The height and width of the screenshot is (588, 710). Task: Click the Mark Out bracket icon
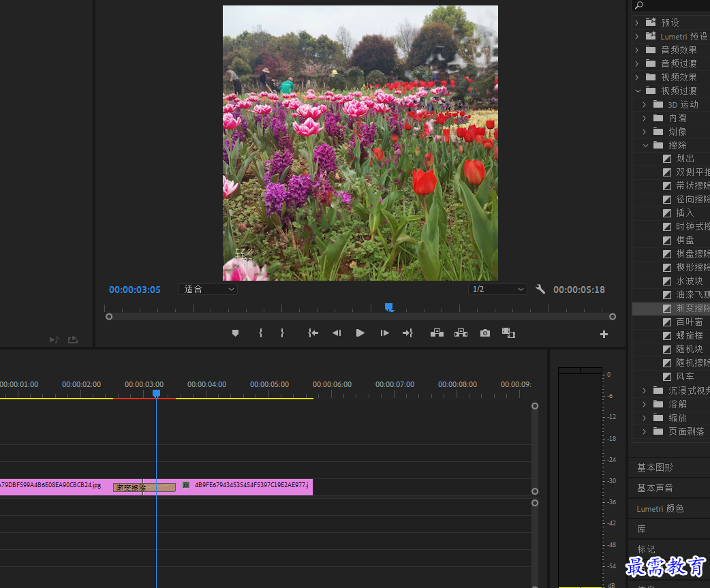tap(282, 333)
